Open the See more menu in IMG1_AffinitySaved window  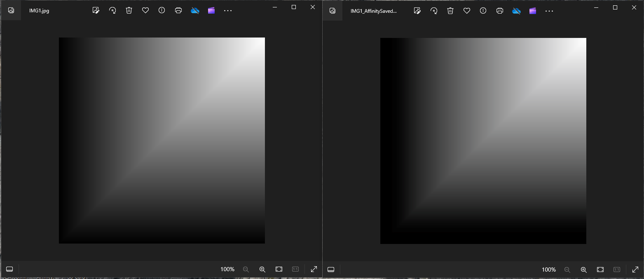[x=549, y=11]
